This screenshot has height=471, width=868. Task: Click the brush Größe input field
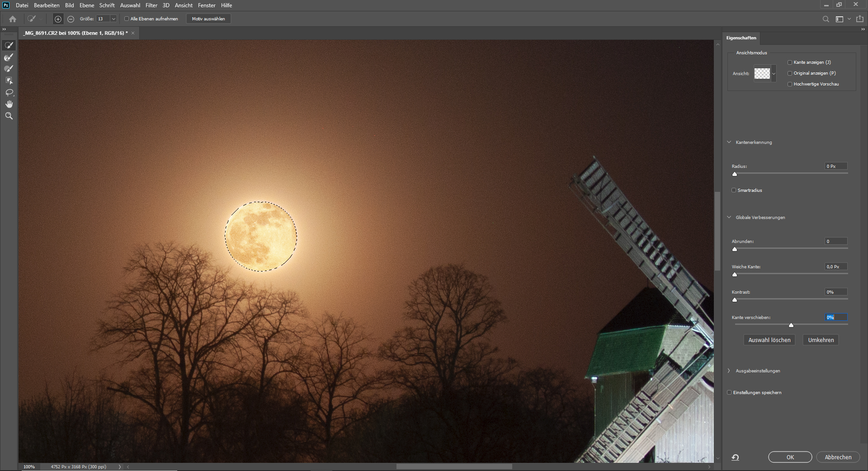(103, 19)
